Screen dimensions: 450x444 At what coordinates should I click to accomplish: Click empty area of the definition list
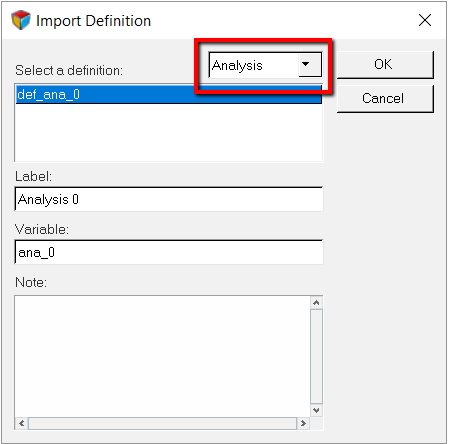169,132
